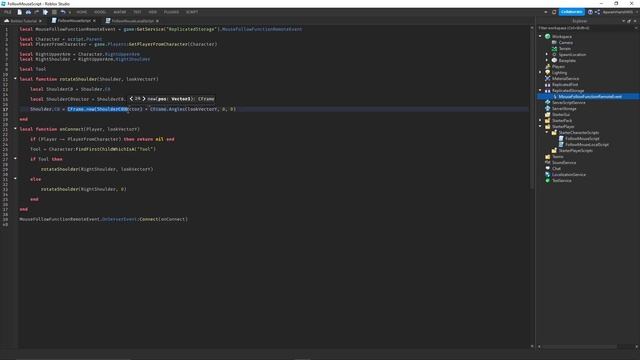Switch to the VIEW ribbon tab
Image resolution: width=640 pixels, height=360 pixels.
[153, 12]
